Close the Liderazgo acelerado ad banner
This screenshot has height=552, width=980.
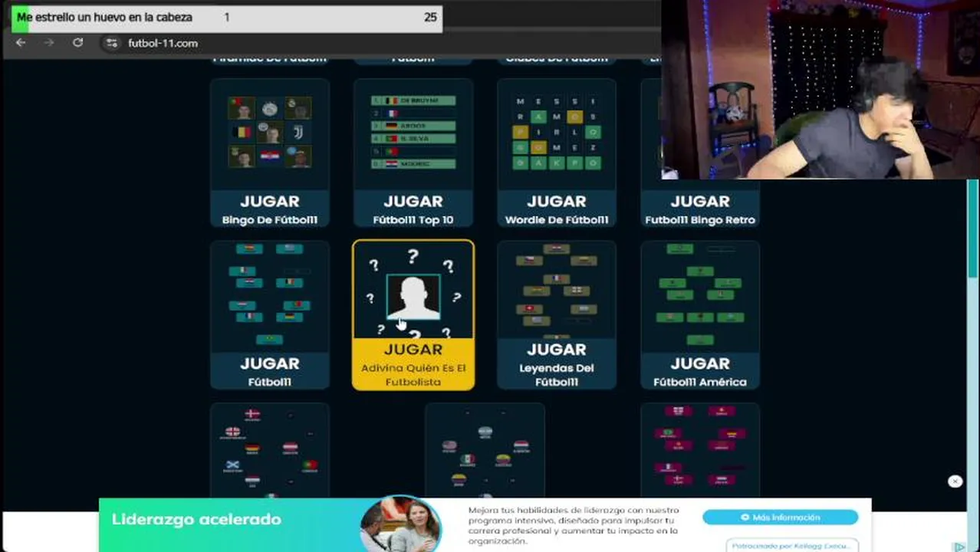(x=955, y=481)
